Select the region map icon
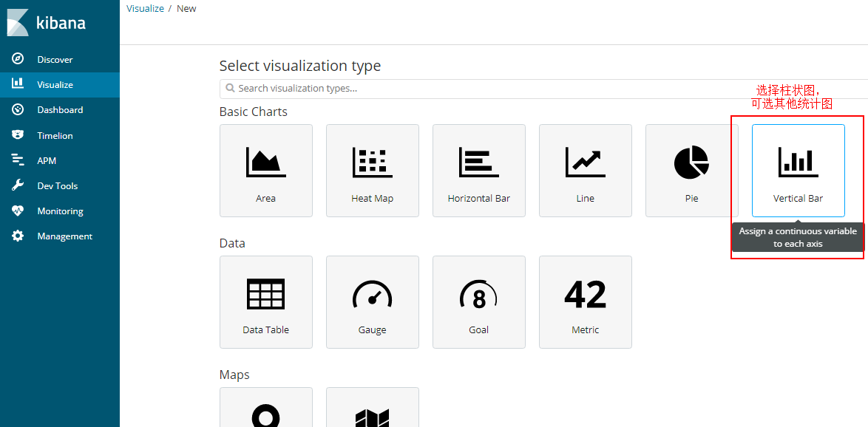This screenshot has width=868, height=427. (373, 418)
